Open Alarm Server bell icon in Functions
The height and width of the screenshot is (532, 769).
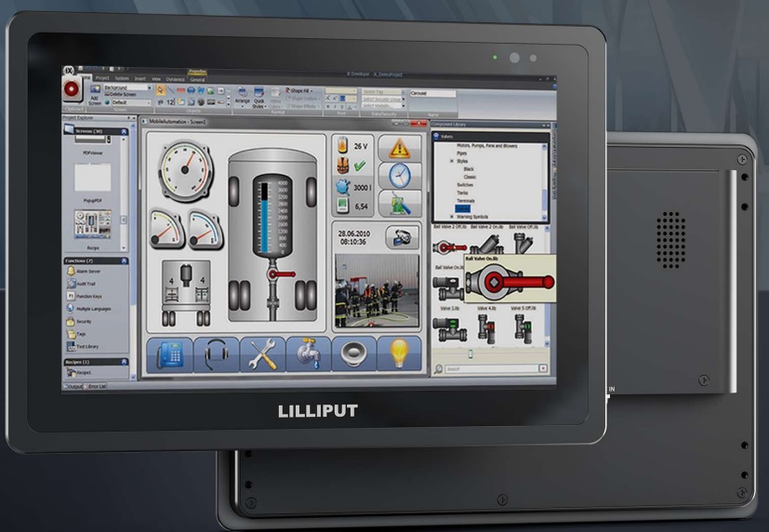[71, 272]
